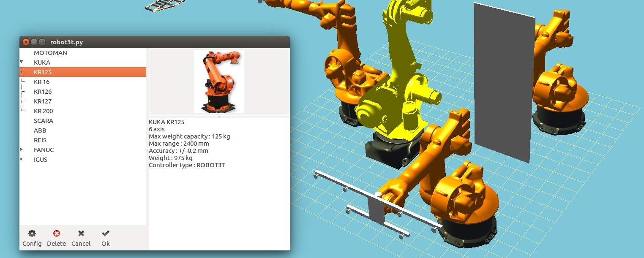Click the 'KUKA KR125' description title

[x=166, y=122]
